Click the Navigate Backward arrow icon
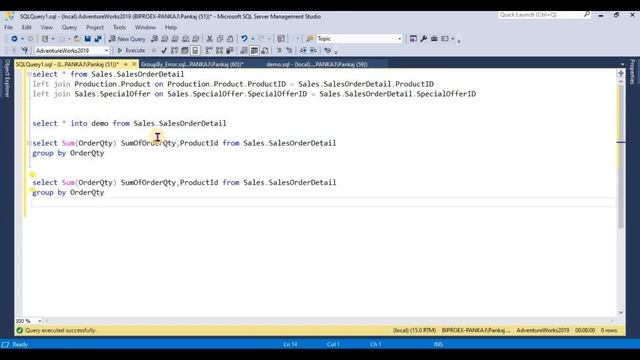The image size is (640, 360). tap(14, 38)
